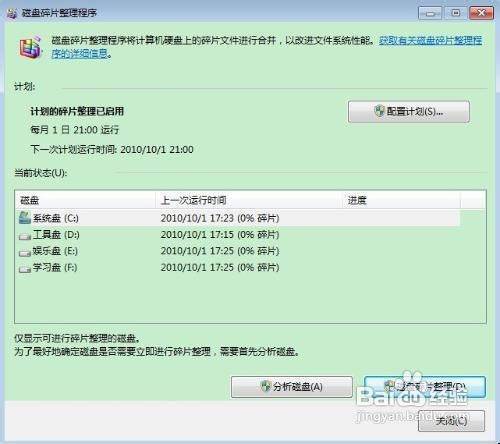Click the 分析磁盘(A) analyze button
Image resolution: width=500 pixels, height=444 pixels.
pos(292,387)
